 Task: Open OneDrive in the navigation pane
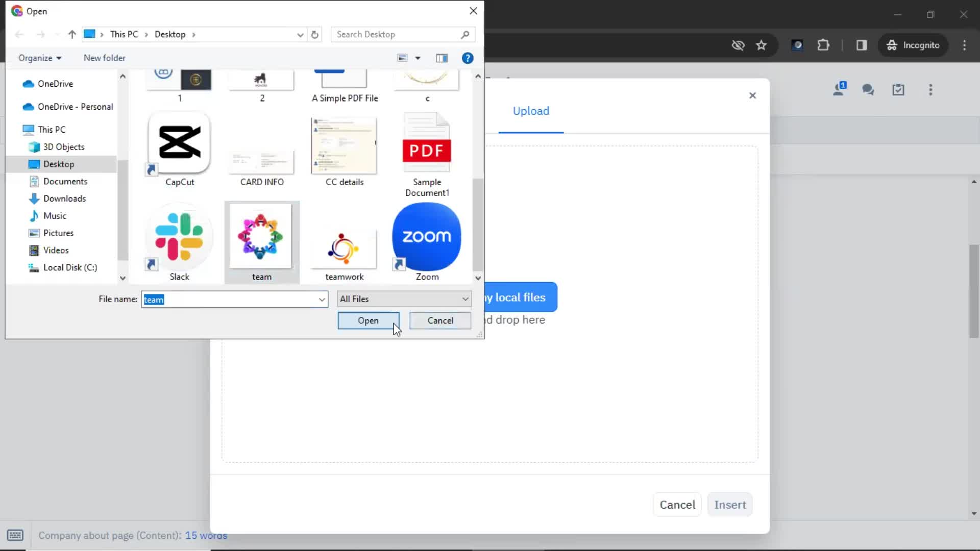point(55,84)
